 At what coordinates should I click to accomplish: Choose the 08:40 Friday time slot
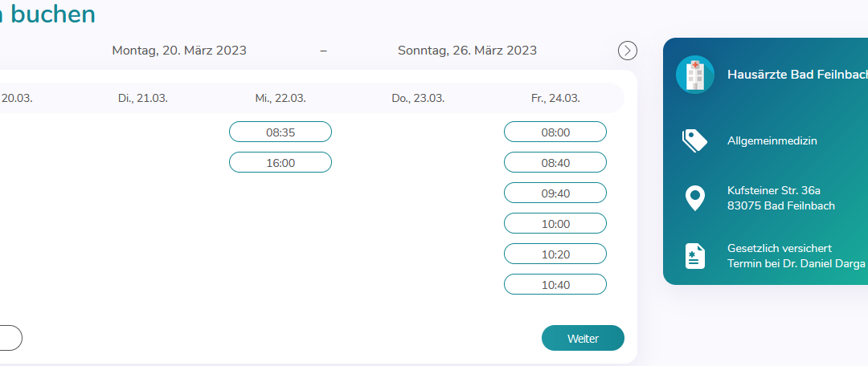[x=555, y=163]
